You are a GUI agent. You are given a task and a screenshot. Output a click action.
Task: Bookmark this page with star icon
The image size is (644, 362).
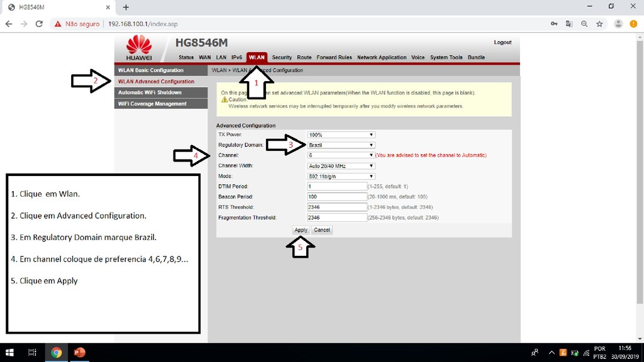click(x=599, y=24)
